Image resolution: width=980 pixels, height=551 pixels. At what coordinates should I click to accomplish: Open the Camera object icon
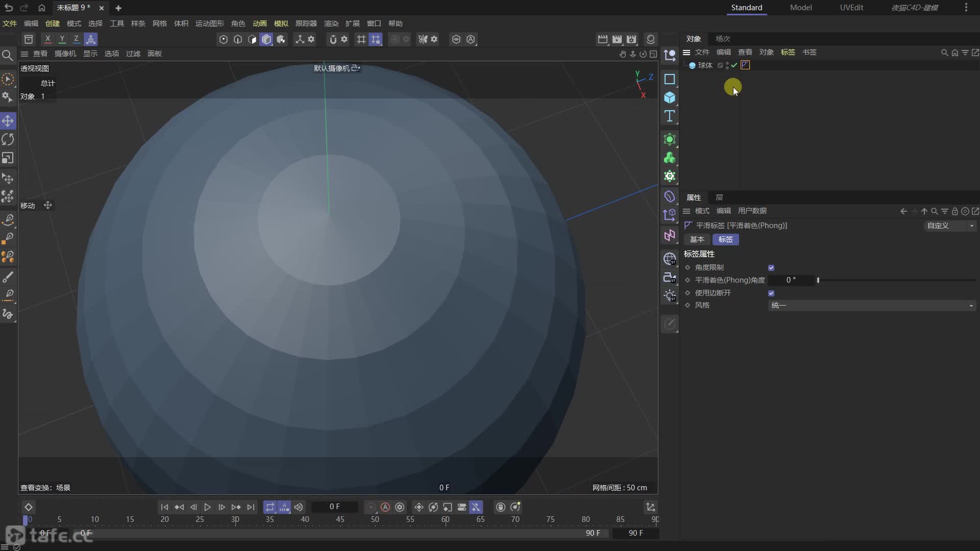[x=670, y=277]
